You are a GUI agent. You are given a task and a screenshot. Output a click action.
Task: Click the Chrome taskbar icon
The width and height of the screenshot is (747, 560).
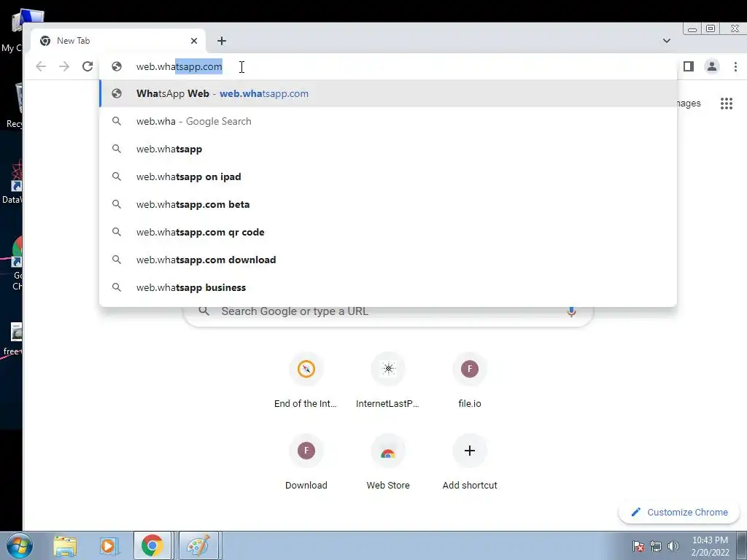(152, 545)
